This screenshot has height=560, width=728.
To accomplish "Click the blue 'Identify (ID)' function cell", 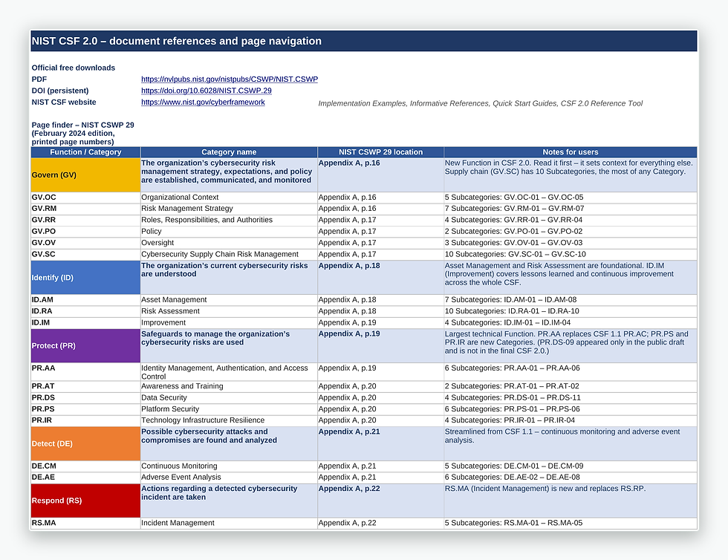I will [85, 277].
